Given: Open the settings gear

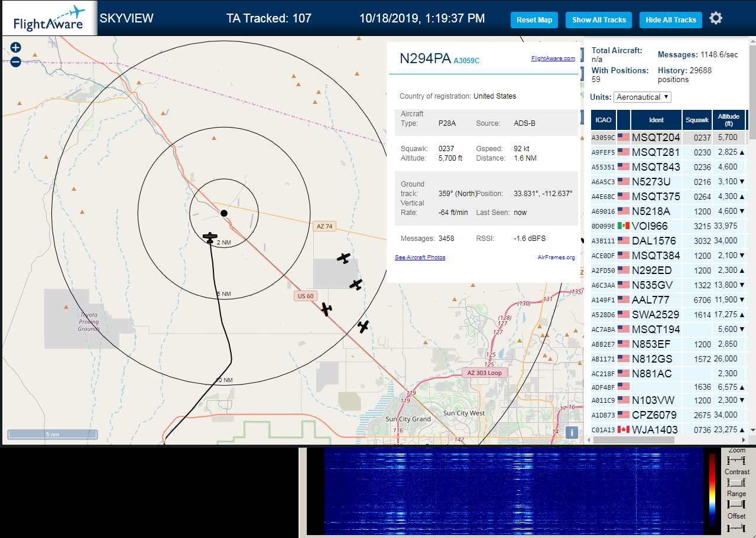Looking at the screenshot, I should (x=716, y=18).
